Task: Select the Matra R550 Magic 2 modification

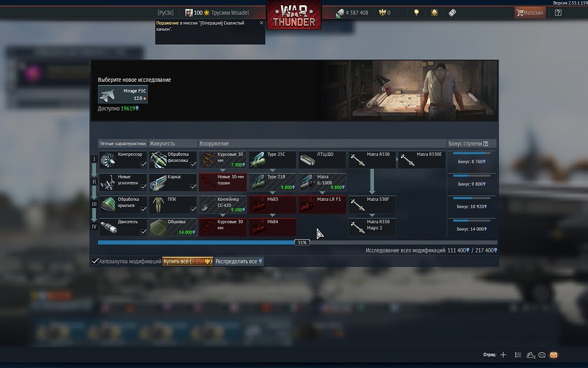Action: (x=372, y=227)
